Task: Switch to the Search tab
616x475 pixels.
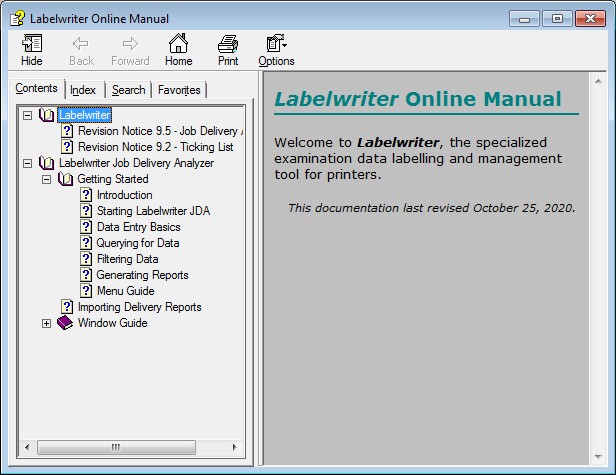Action: 128,90
